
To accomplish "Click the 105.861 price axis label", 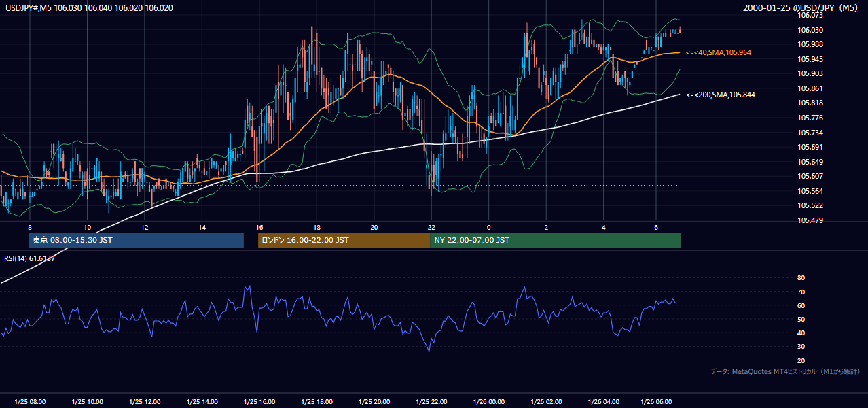I will pyautogui.click(x=810, y=88).
